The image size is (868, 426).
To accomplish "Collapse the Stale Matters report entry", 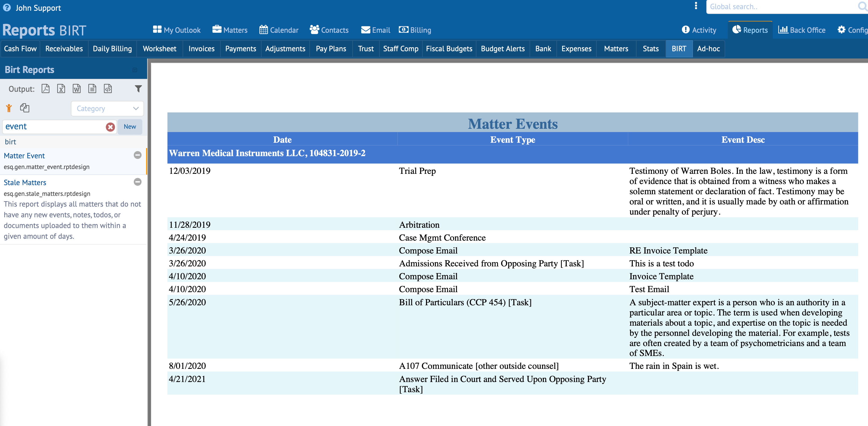I will point(138,182).
